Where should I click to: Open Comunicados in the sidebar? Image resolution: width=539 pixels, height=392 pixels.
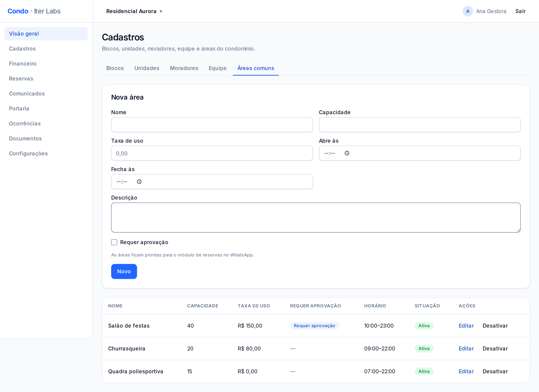[46, 94]
